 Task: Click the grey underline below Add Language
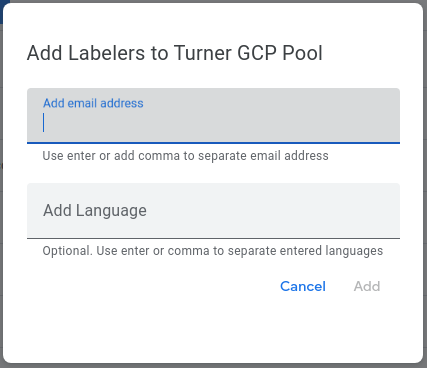click(213, 238)
